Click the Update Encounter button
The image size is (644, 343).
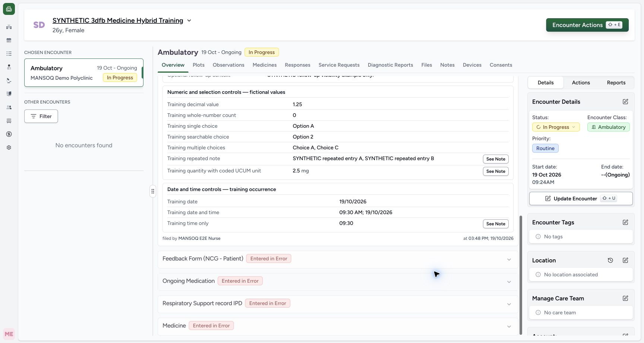(x=581, y=199)
